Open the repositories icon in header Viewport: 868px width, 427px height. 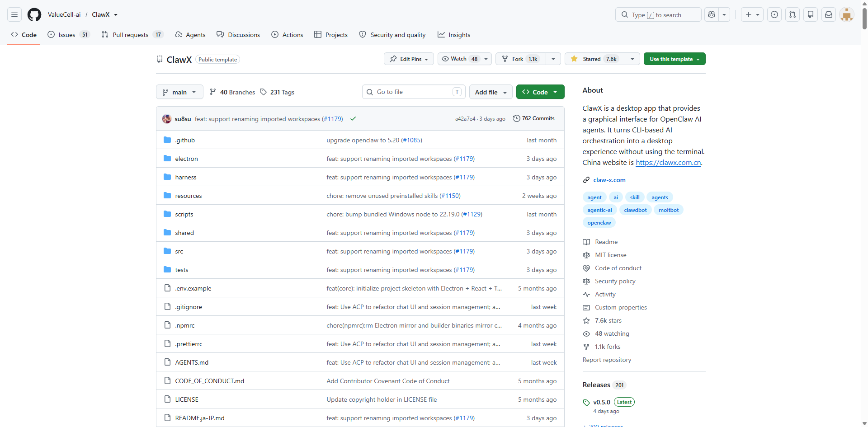[811, 14]
